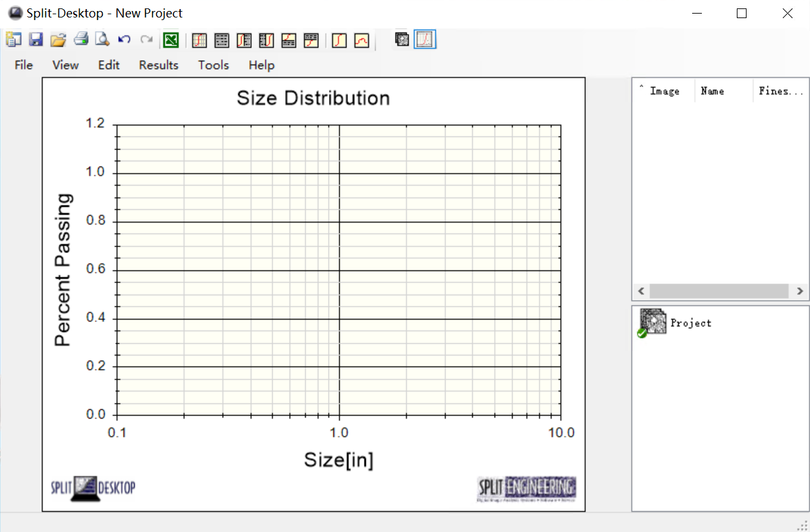The height and width of the screenshot is (532, 810).
Task: Click the New Project toolbar icon
Action: 14,40
